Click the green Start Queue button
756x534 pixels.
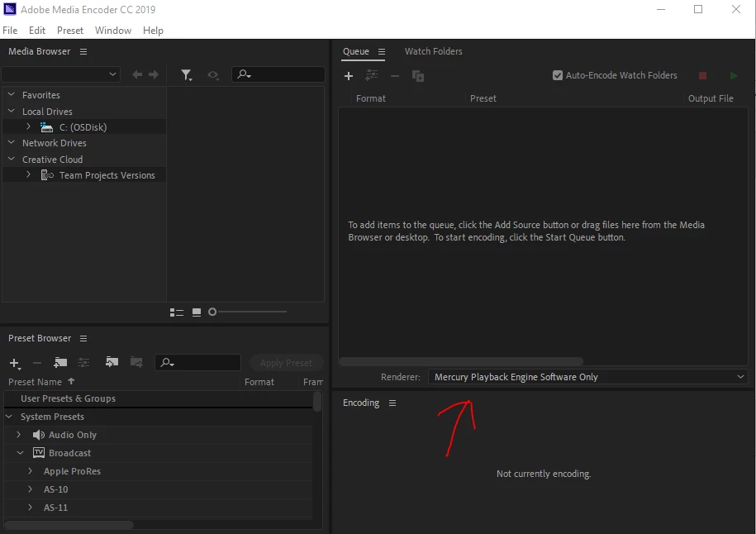pyautogui.click(x=734, y=76)
